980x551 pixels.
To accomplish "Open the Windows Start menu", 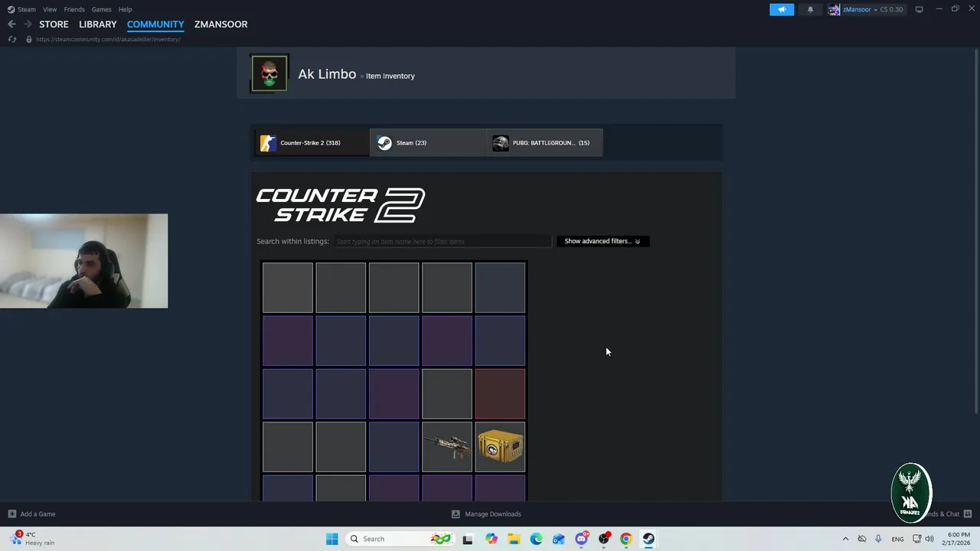I will (x=332, y=539).
